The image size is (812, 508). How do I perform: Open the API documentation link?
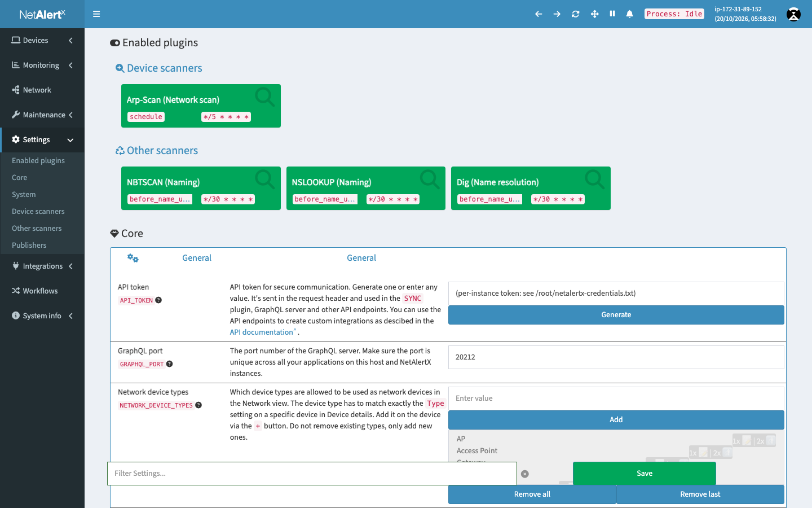coord(263,332)
